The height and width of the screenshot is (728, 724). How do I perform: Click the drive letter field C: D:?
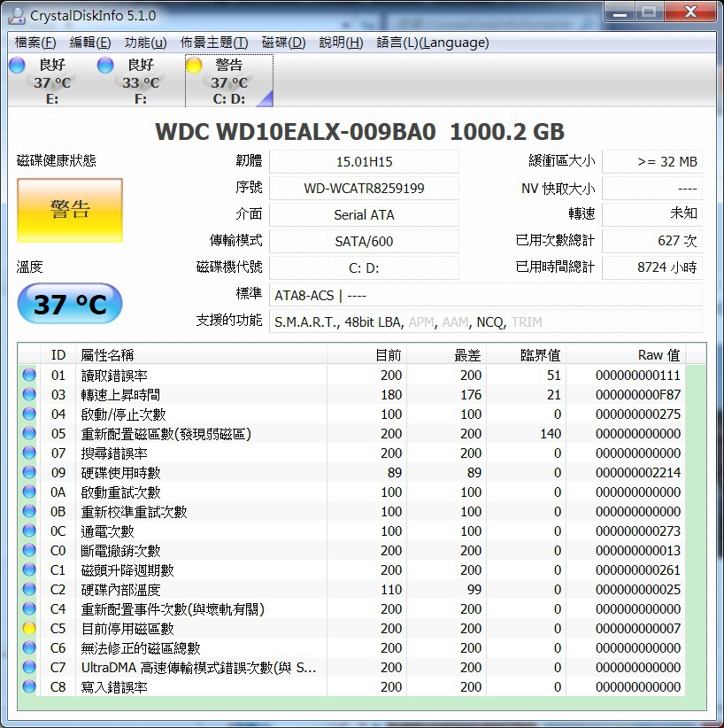[364, 267]
